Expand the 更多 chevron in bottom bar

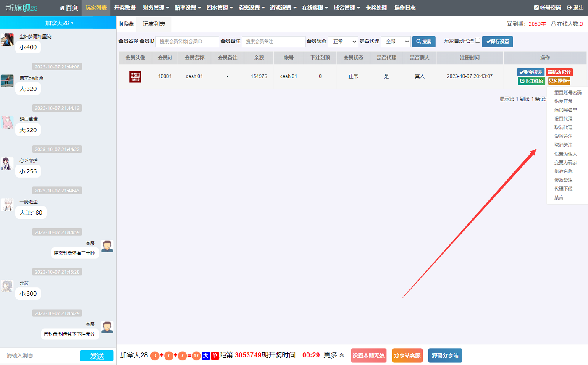click(341, 355)
